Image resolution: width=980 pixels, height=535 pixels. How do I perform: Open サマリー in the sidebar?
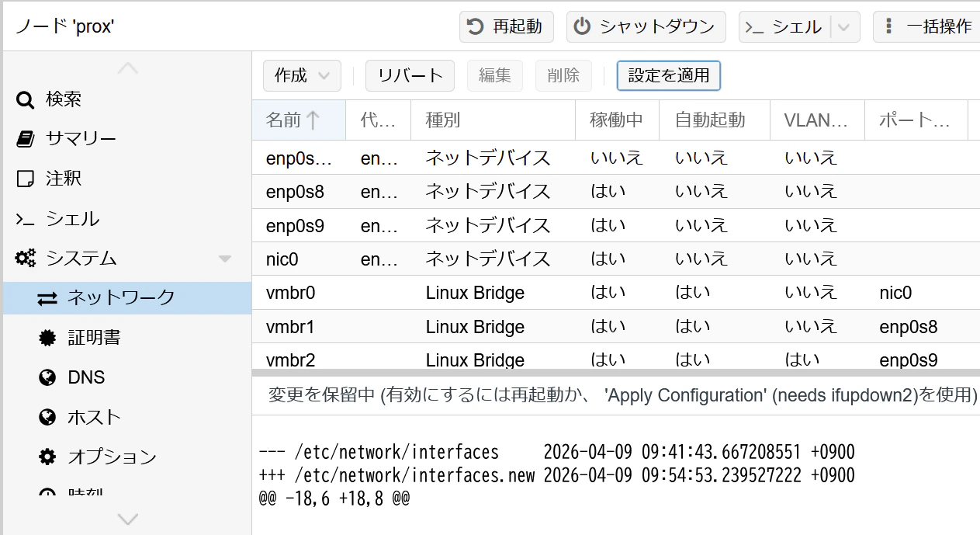127,139
